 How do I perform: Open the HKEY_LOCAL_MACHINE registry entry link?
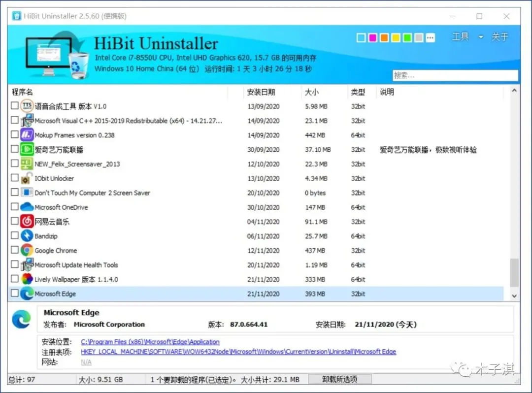coord(238,352)
